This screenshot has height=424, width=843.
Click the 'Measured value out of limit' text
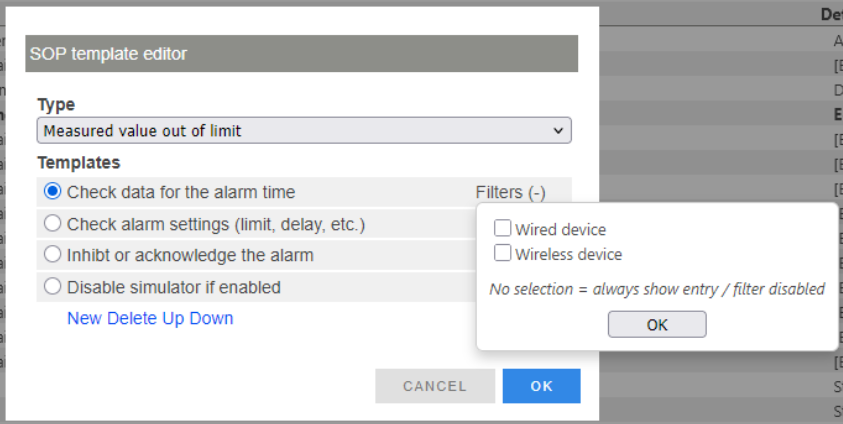point(142,130)
